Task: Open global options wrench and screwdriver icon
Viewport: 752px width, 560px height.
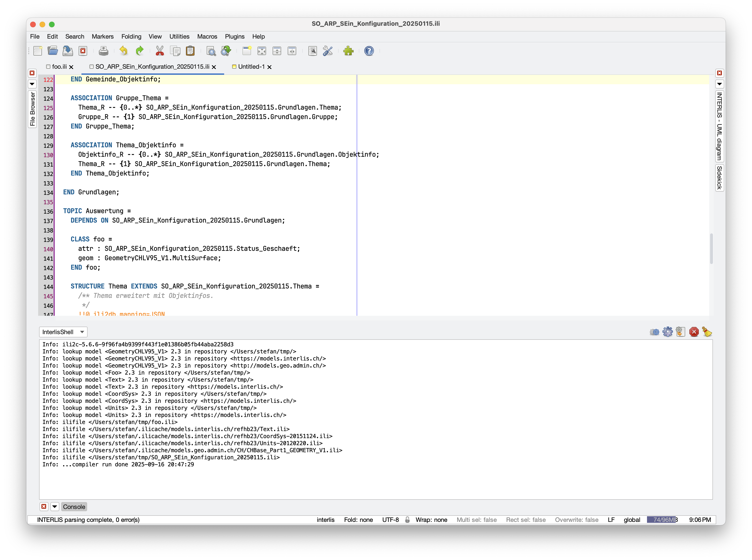Action: (x=328, y=51)
